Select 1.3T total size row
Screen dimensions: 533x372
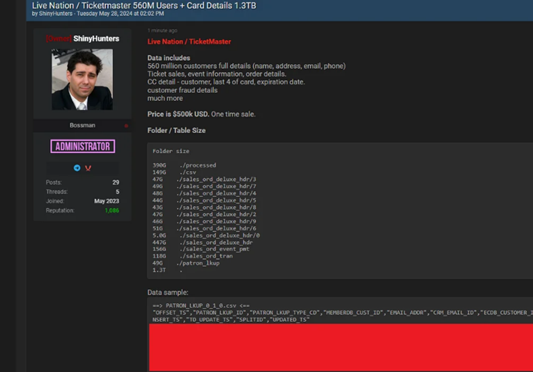[x=167, y=270]
